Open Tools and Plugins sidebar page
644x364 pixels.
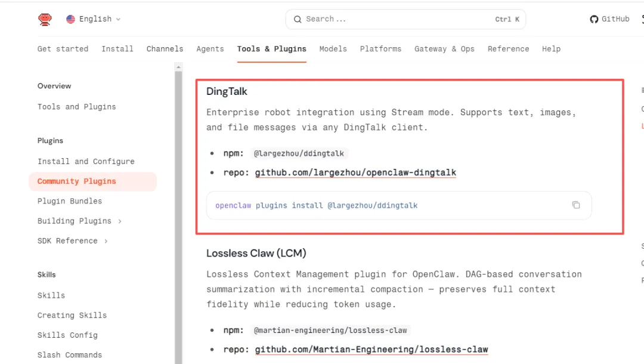tap(77, 107)
